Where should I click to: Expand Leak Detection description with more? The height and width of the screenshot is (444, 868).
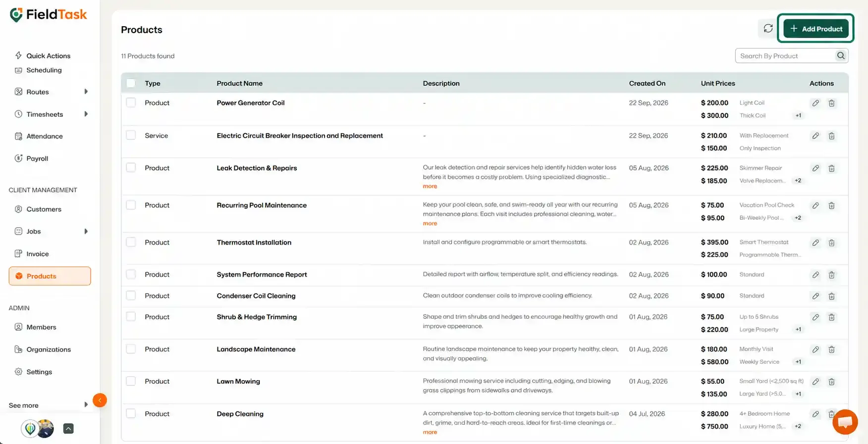pyautogui.click(x=430, y=187)
